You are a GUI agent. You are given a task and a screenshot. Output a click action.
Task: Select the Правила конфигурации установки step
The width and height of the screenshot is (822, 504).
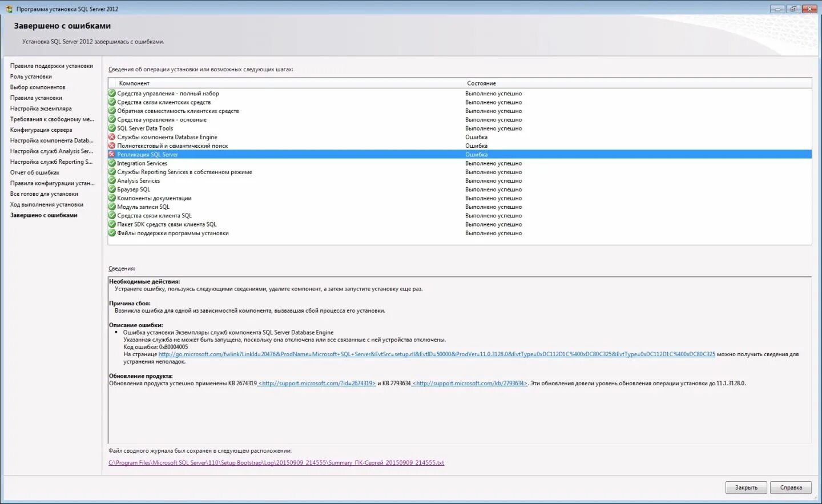pyautogui.click(x=53, y=183)
